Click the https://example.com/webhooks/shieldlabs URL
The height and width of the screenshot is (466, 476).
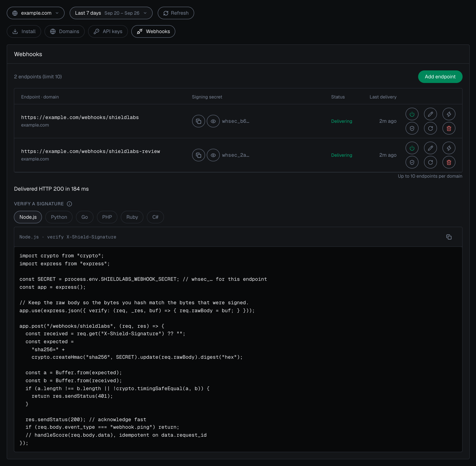[x=80, y=118]
